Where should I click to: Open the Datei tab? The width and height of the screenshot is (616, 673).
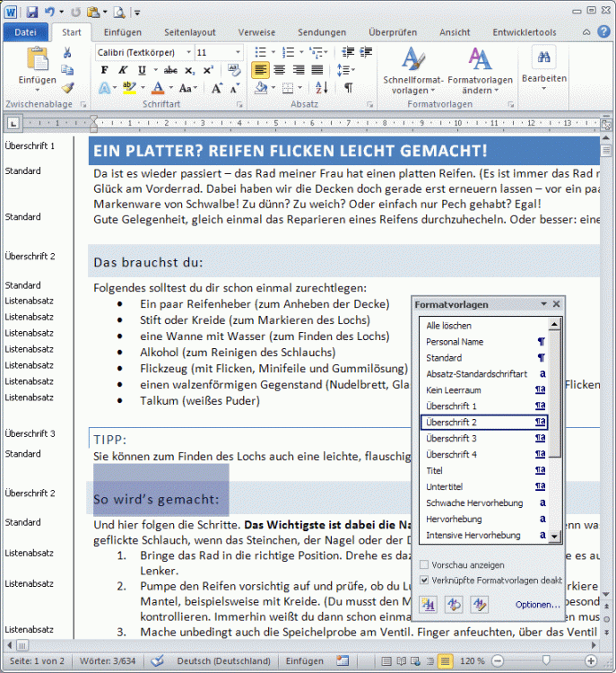click(x=25, y=32)
